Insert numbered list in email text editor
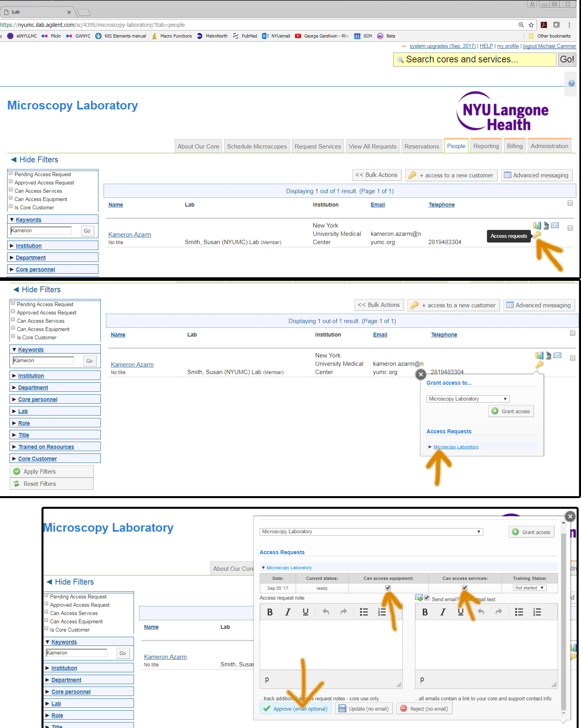 [537, 612]
